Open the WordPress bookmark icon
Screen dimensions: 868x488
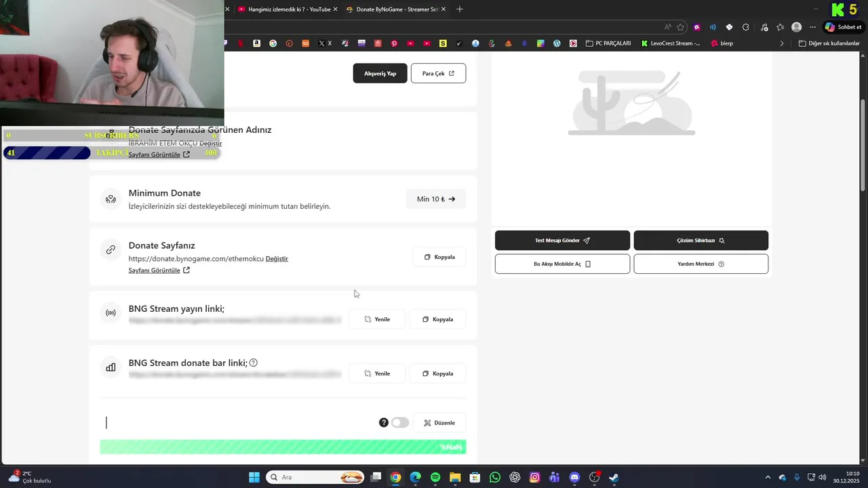coord(557,43)
